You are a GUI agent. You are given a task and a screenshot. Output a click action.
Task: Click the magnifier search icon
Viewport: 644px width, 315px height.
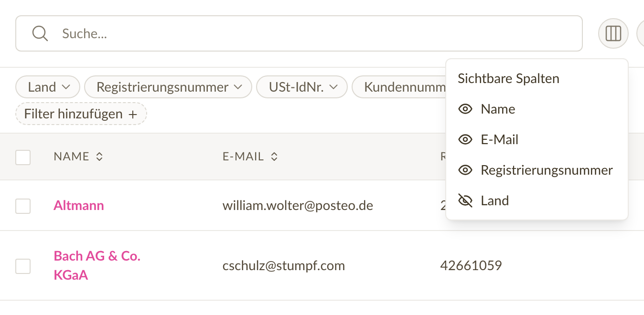pos(40,33)
